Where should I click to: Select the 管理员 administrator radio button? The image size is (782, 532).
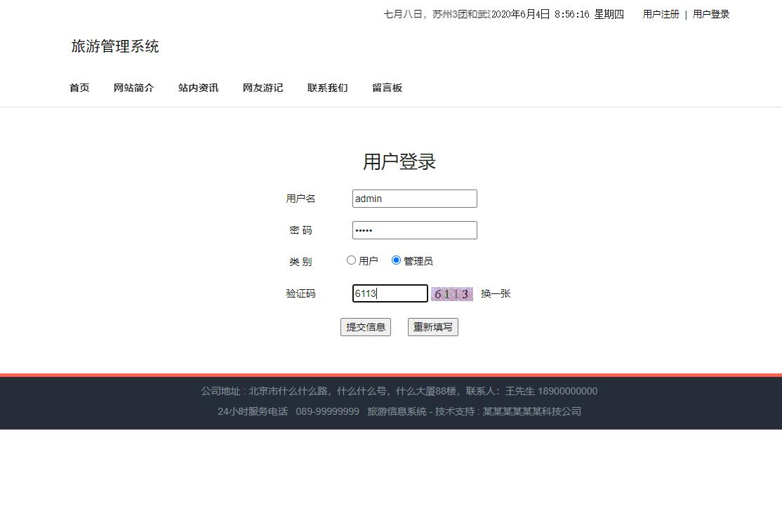pos(397,260)
